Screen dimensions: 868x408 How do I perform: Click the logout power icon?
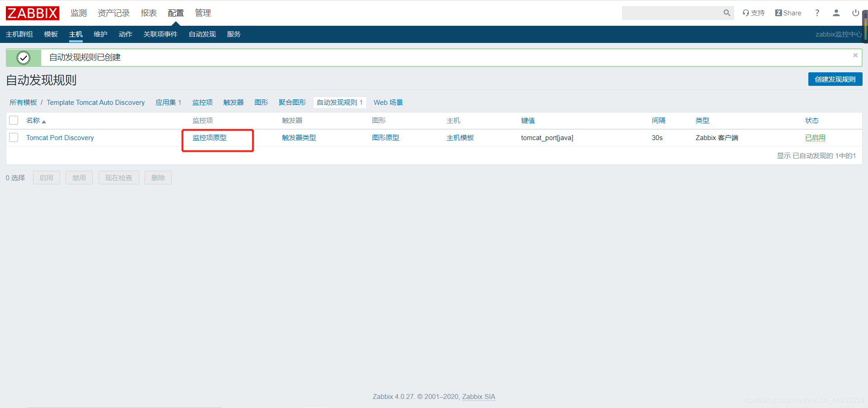coord(855,13)
